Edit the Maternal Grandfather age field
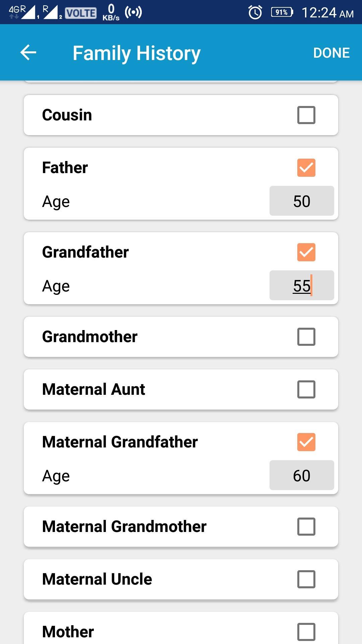Image resolution: width=362 pixels, height=644 pixels. 302,475
